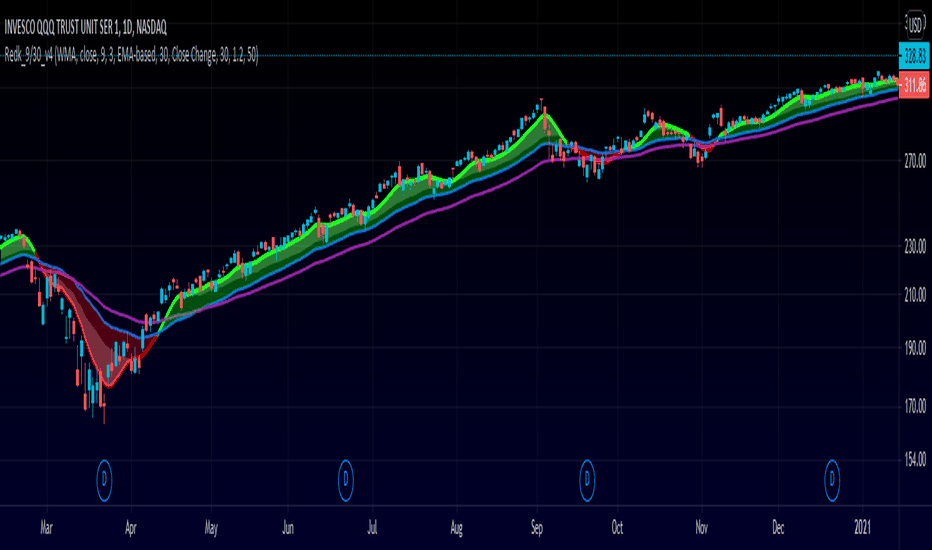
Task: Click the Jun label on time axis
Action: click(288, 528)
